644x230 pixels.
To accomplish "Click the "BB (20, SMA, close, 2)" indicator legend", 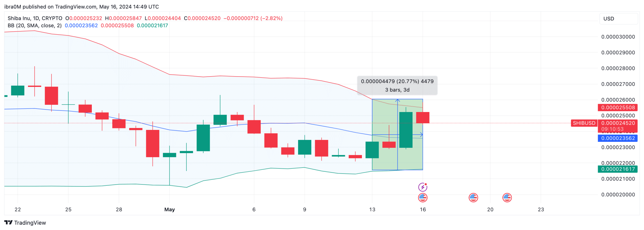I will pos(35,25).
